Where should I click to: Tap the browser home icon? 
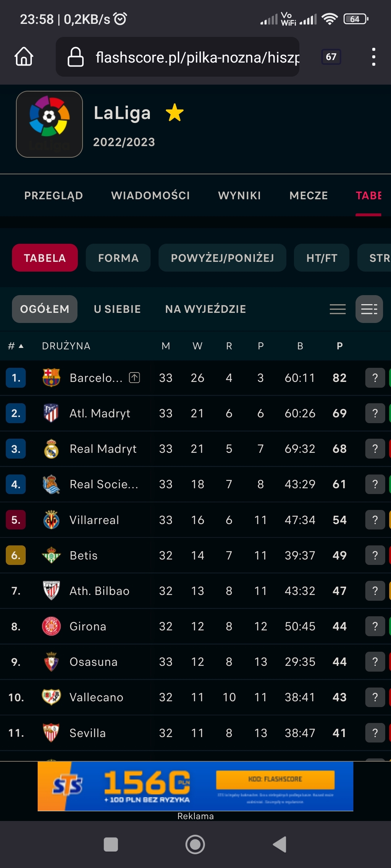coord(24,57)
